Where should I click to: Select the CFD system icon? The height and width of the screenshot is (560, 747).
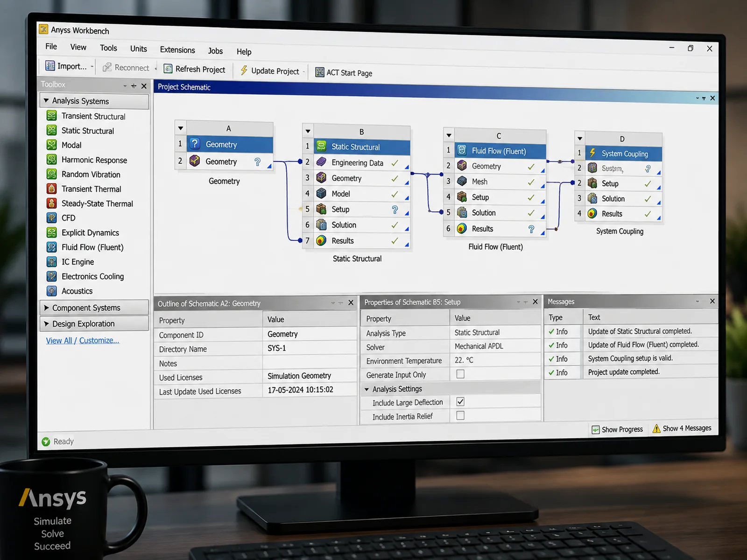point(52,217)
